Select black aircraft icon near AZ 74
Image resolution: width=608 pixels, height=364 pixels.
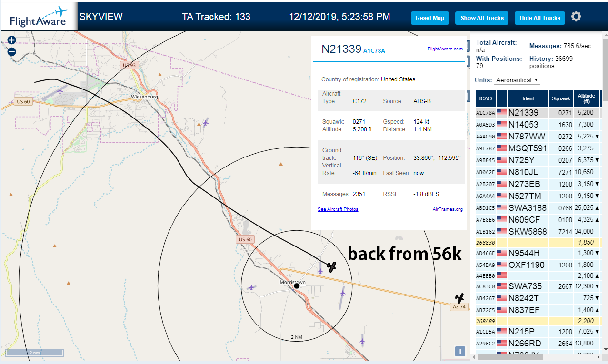(x=459, y=298)
